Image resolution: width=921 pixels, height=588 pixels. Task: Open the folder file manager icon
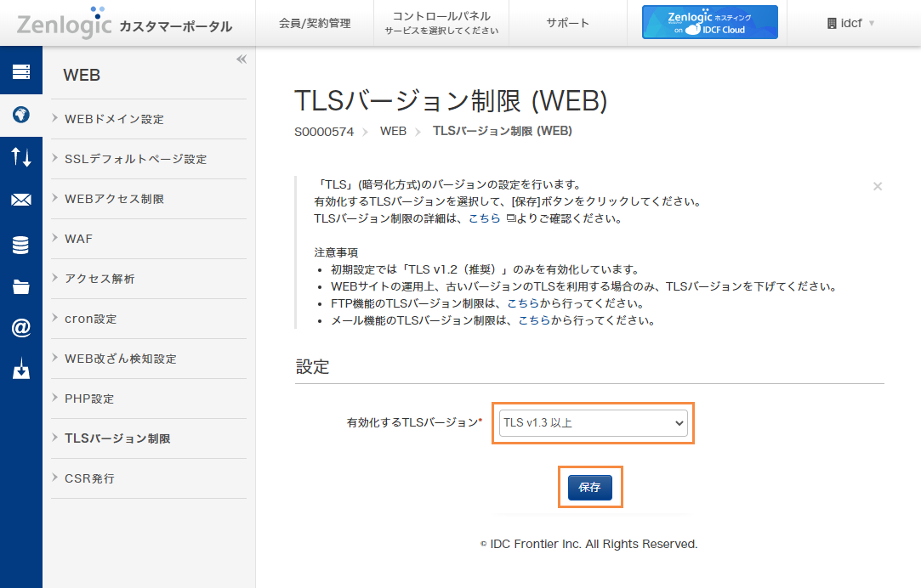[21, 286]
